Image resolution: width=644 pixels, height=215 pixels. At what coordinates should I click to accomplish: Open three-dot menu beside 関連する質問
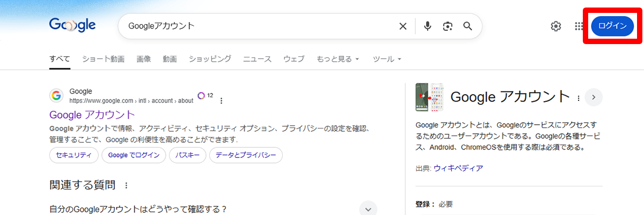[127, 185]
